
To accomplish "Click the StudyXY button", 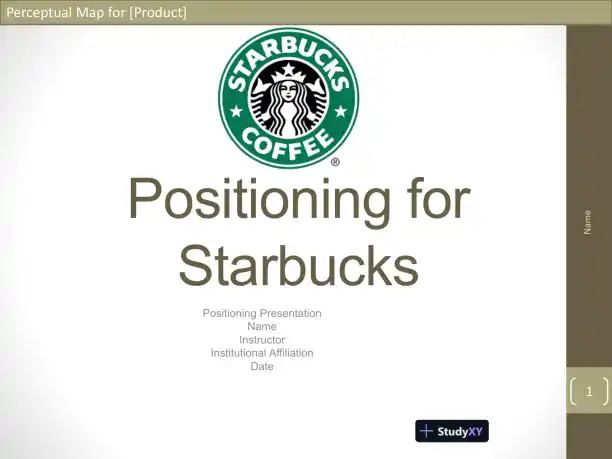I will [452, 431].
